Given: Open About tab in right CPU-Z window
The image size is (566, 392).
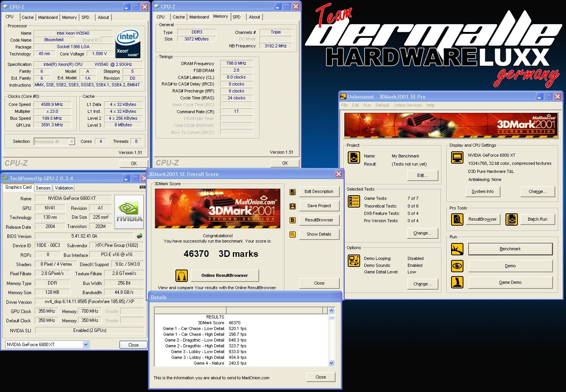Looking at the screenshot, I should tap(254, 17).
